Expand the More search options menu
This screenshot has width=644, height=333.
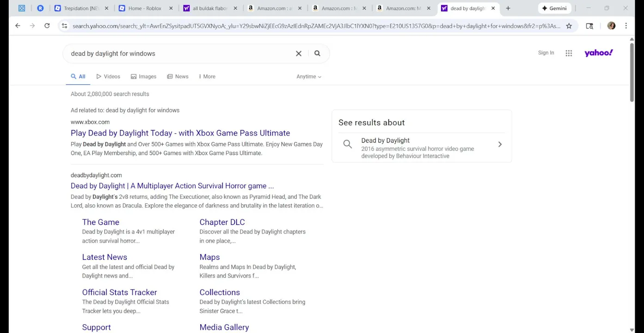click(x=207, y=77)
